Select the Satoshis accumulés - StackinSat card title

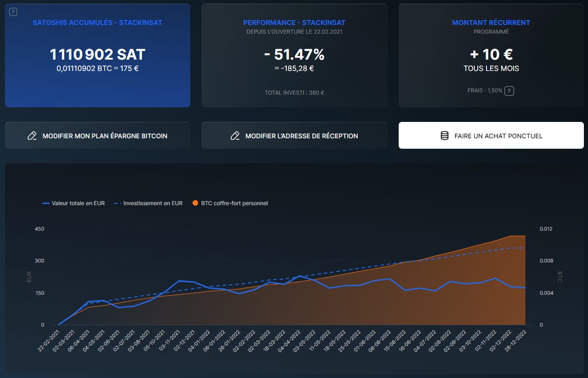(x=97, y=22)
